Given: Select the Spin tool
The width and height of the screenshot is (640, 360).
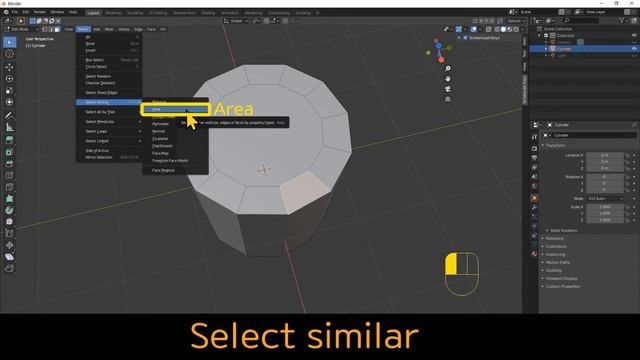Looking at the screenshot, I should [9, 210].
